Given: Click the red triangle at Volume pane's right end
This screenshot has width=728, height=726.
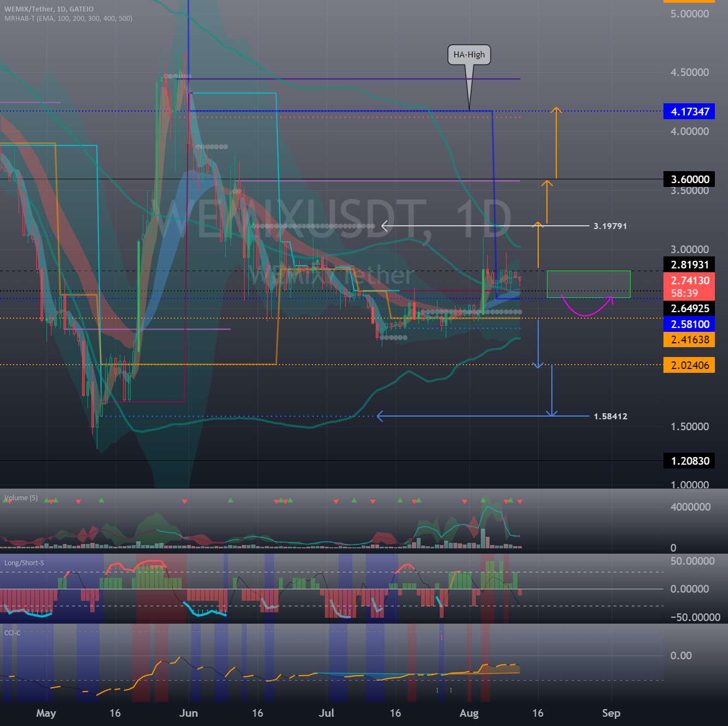Looking at the screenshot, I should tap(520, 501).
